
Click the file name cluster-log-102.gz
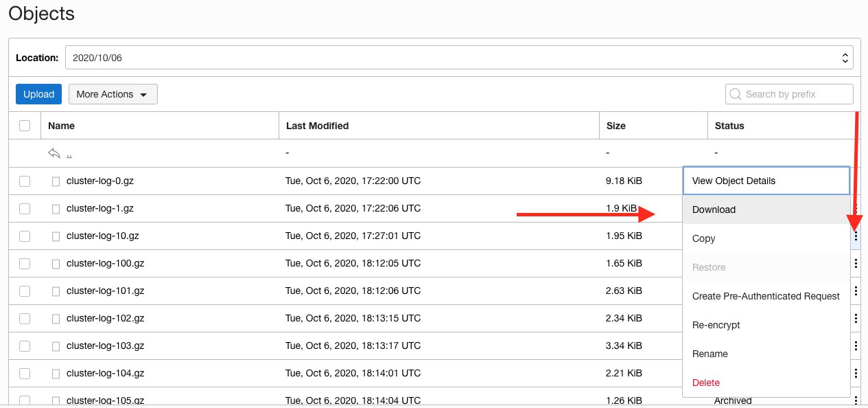(x=106, y=319)
